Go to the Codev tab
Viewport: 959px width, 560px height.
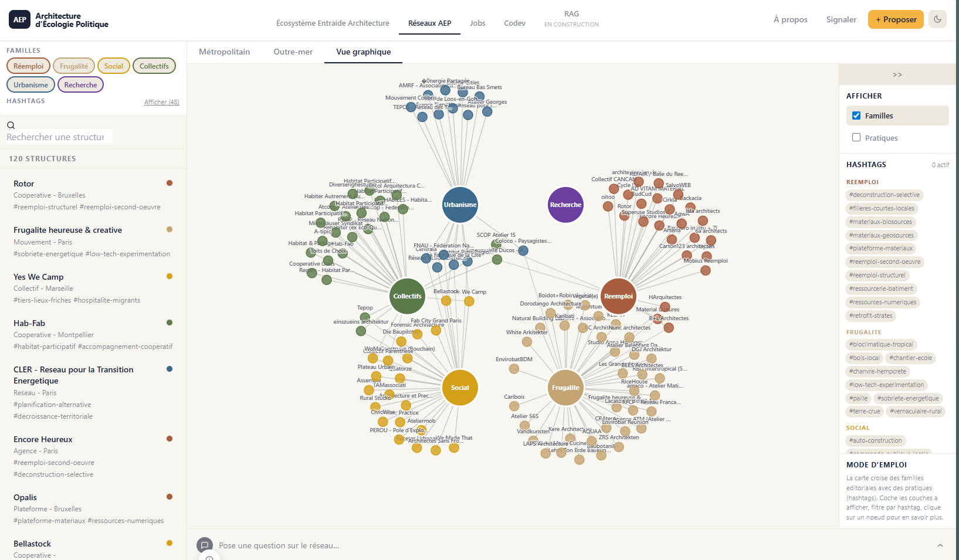[x=515, y=23]
